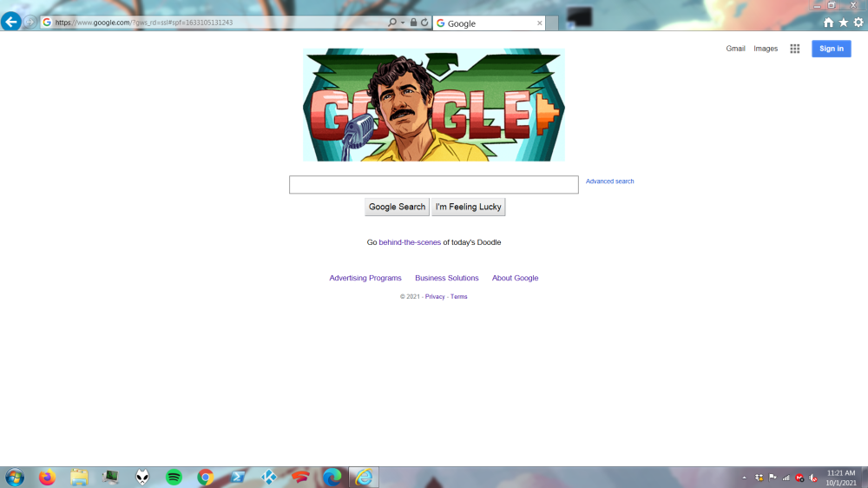Open Google Chrome from the taskbar
Screen dimensions: 868x488
[x=205, y=477]
